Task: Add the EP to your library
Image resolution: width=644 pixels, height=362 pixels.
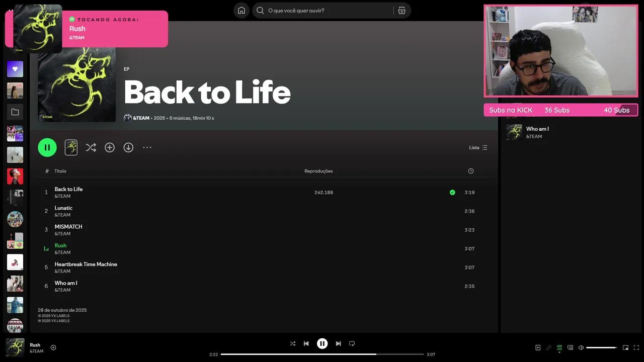Action: (x=110, y=147)
